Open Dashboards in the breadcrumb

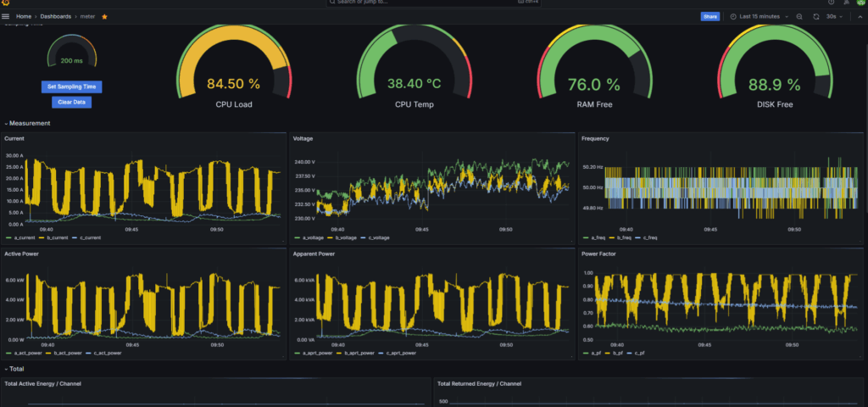tap(56, 16)
